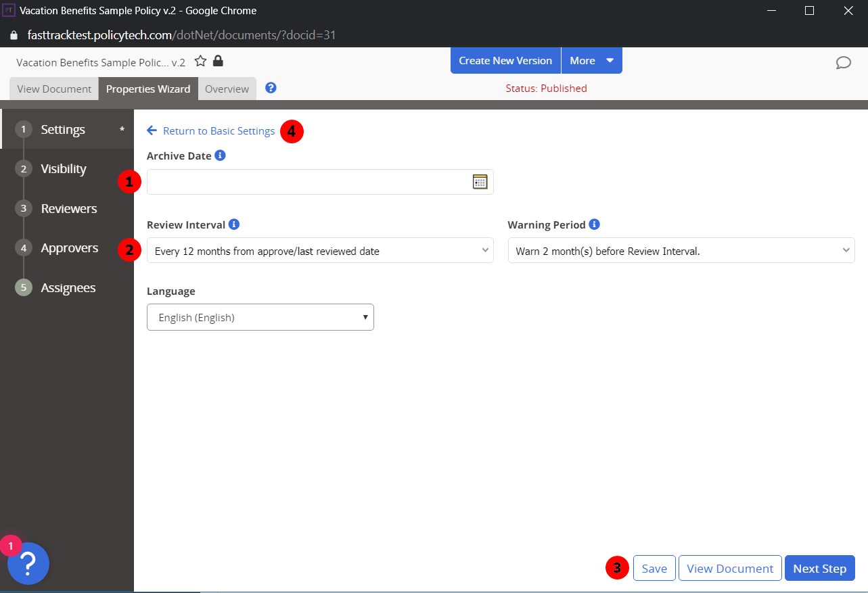Click the Archive Date info icon
868x593 pixels.
coord(219,155)
